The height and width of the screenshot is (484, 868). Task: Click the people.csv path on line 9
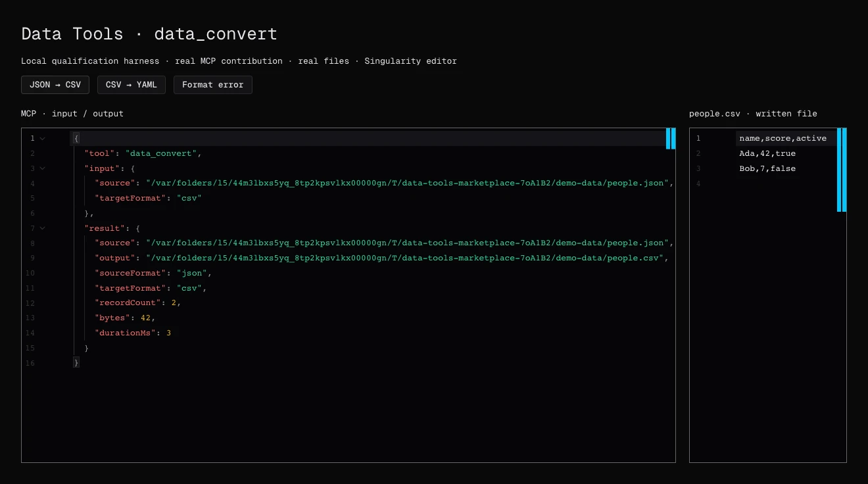click(x=404, y=258)
